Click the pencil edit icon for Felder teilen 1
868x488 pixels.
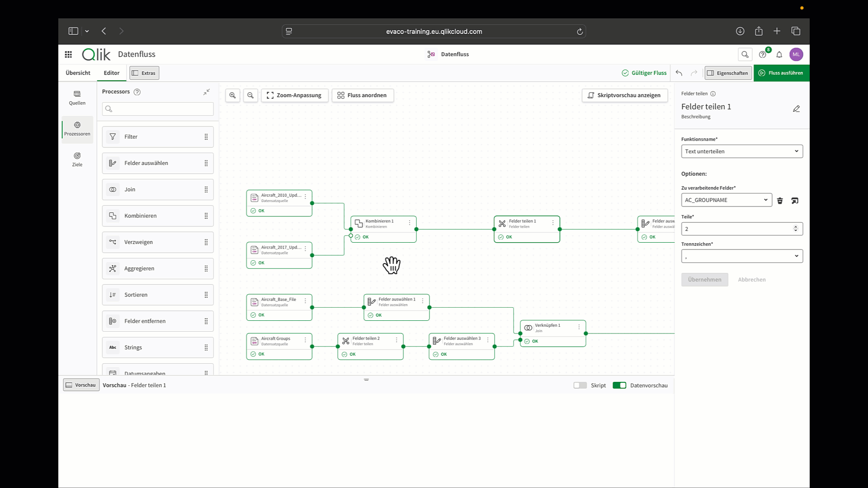pyautogui.click(x=796, y=109)
